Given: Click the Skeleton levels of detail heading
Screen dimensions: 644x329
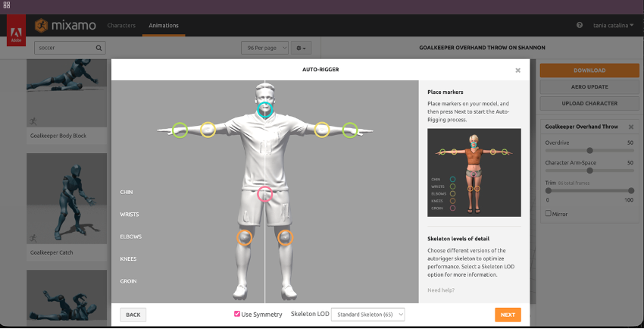Looking at the screenshot, I should point(458,239).
